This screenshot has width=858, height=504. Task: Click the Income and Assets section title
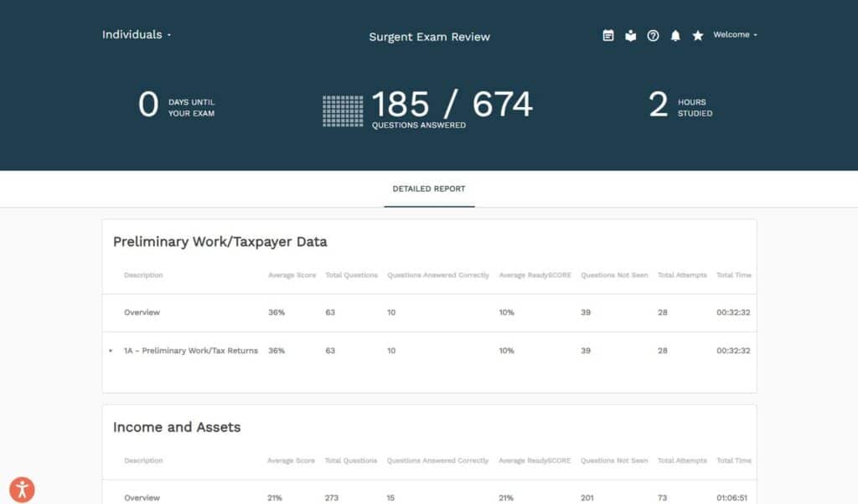tap(177, 427)
